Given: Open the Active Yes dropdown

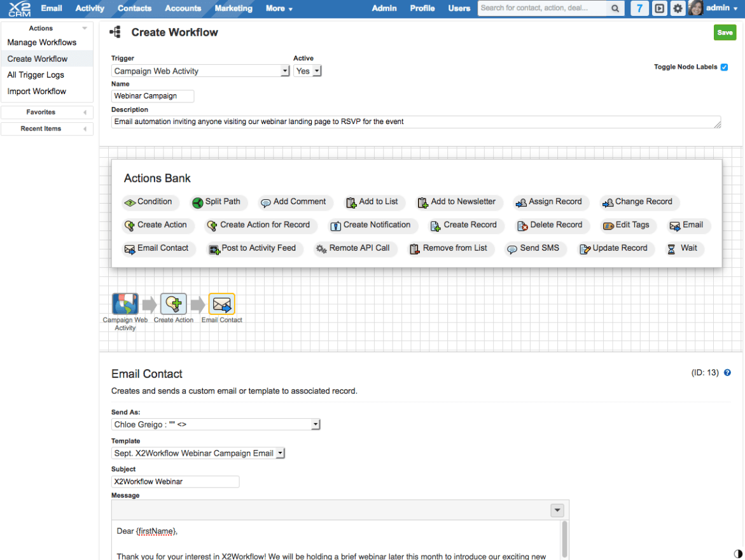Looking at the screenshot, I should (x=307, y=71).
